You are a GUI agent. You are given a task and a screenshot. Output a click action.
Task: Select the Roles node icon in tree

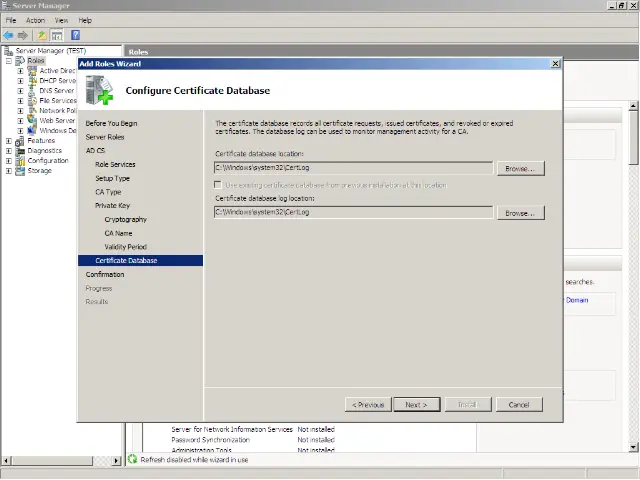coord(20,61)
